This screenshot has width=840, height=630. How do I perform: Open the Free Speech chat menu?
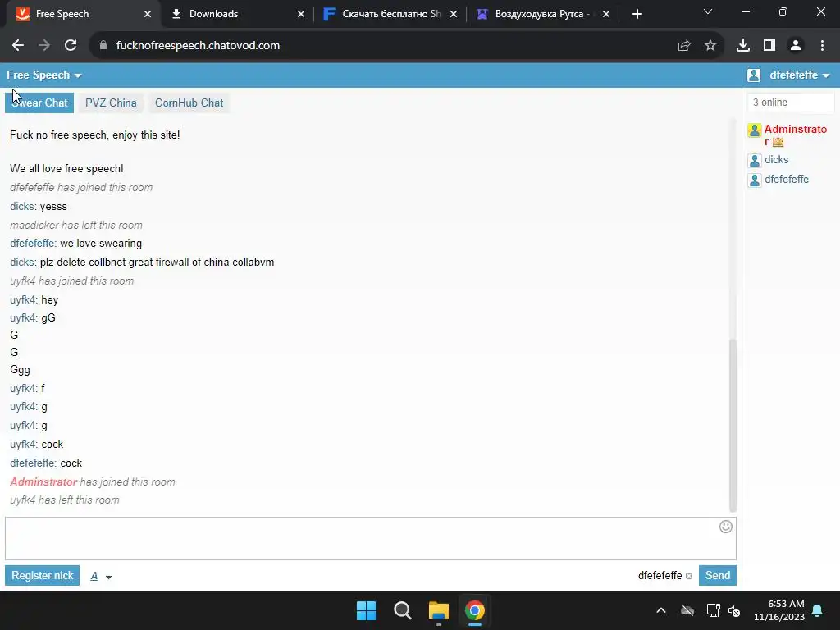coord(44,75)
